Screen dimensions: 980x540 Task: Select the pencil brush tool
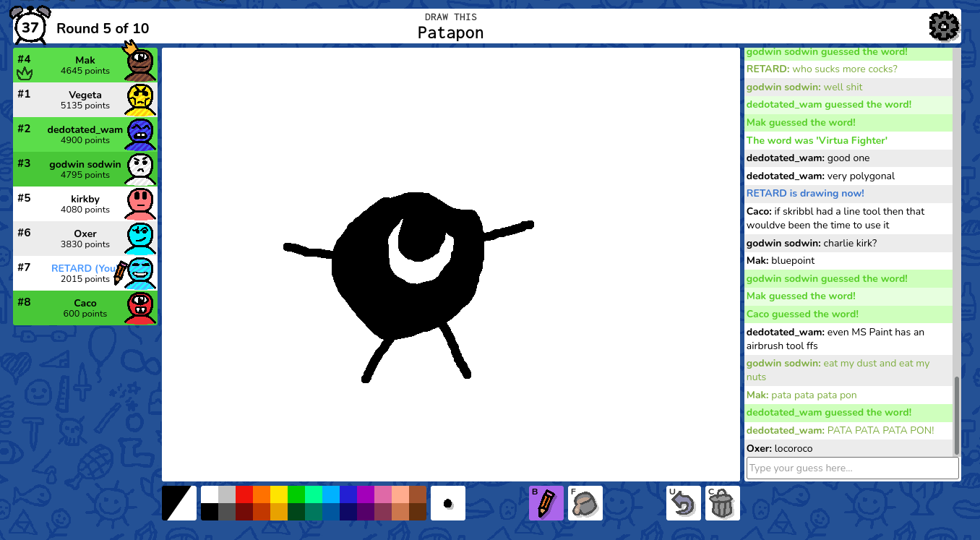pos(546,503)
